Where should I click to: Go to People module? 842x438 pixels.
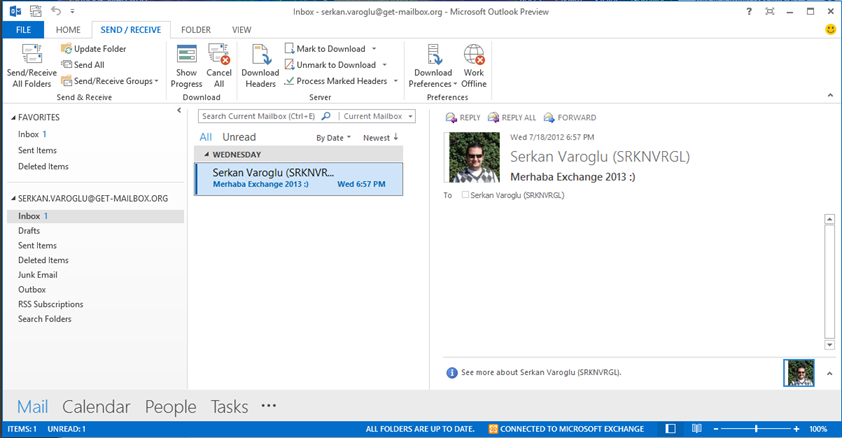pyautogui.click(x=170, y=407)
